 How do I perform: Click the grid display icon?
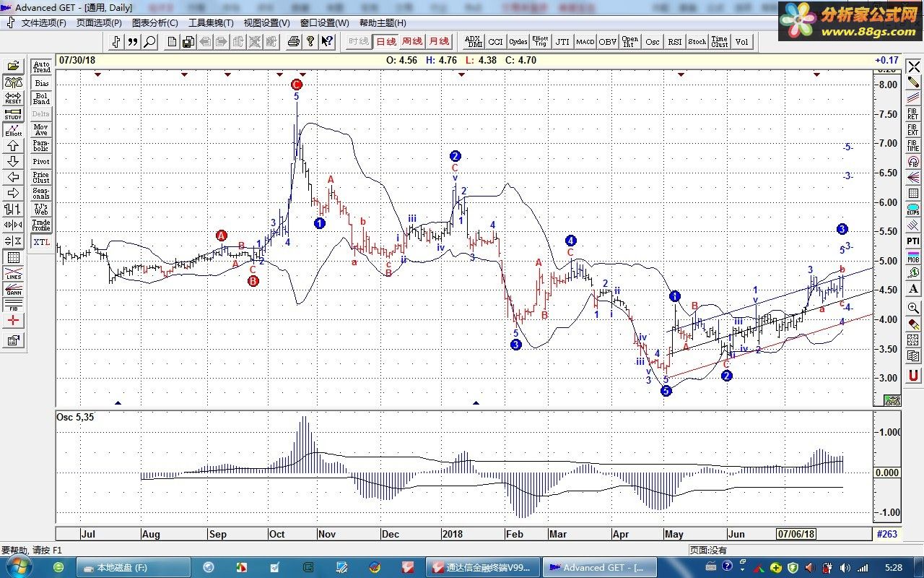tap(13, 257)
